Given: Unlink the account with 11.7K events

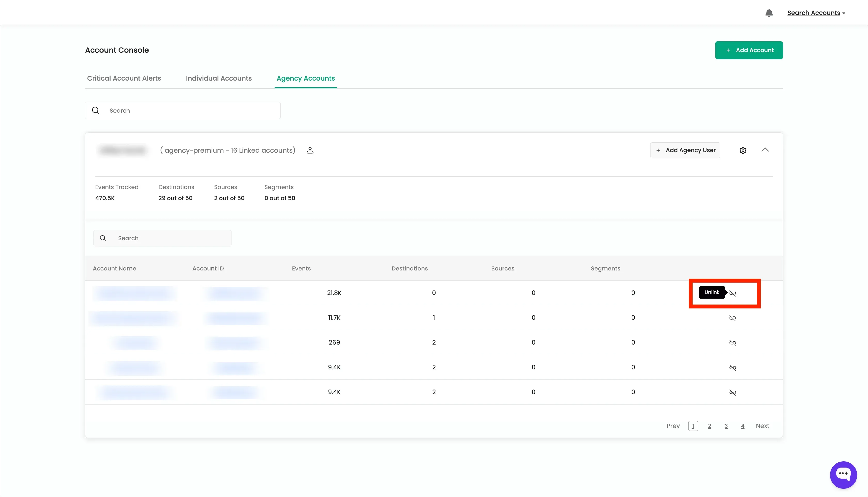Looking at the screenshot, I should tap(732, 318).
